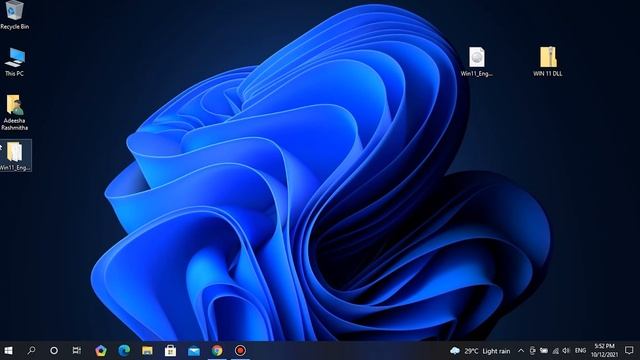The width and height of the screenshot is (640, 360).
Task: Select the Win11_Eng disc image file
Action: click(476, 62)
